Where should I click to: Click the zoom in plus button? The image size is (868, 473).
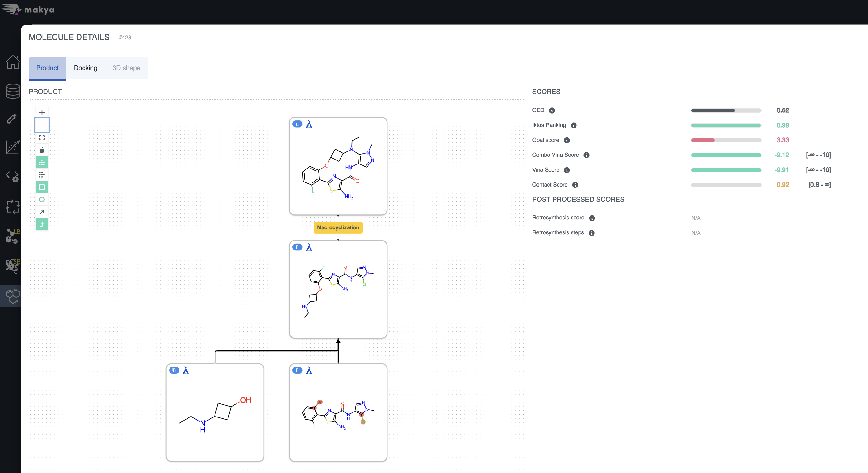[42, 113]
